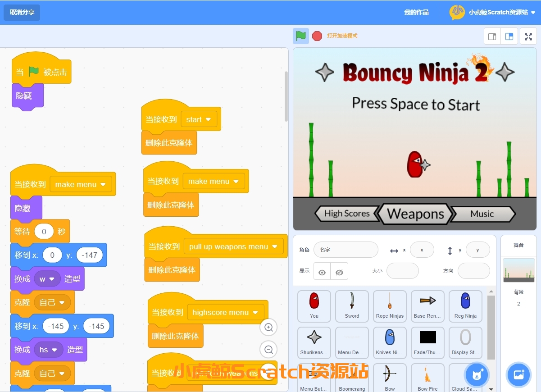
Task: Hide the sprite with crossed-eye icon
Action: pyautogui.click(x=339, y=272)
